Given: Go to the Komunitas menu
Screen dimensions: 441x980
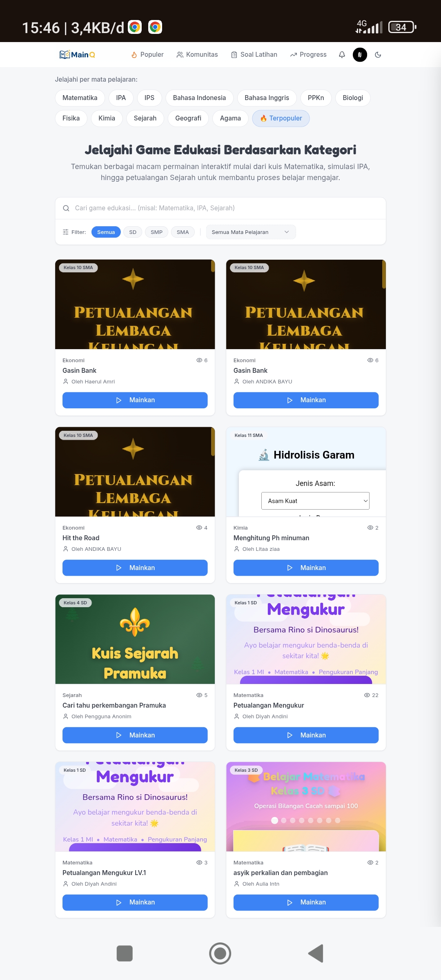Looking at the screenshot, I should [x=197, y=55].
